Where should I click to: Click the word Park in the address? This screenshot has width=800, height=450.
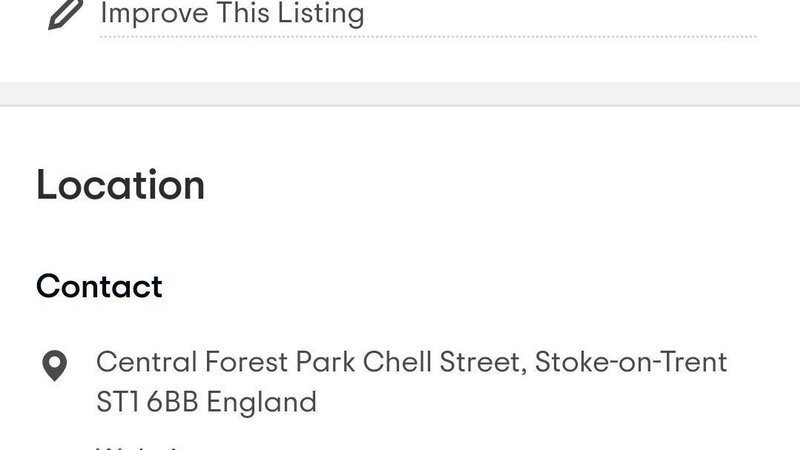[326, 361]
